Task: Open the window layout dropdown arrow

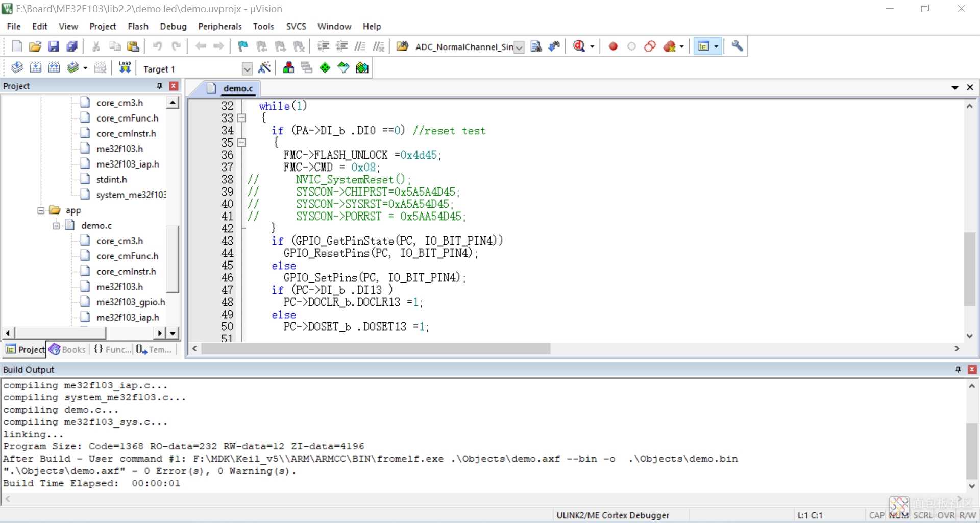Action: pos(716,46)
